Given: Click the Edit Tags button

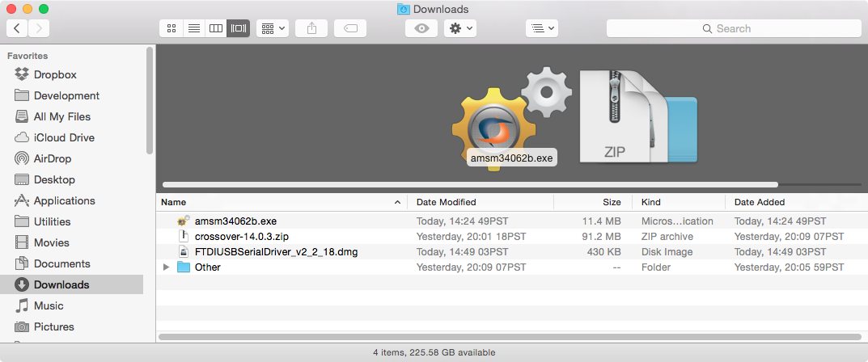Looking at the screenshot, I should 350,29.
